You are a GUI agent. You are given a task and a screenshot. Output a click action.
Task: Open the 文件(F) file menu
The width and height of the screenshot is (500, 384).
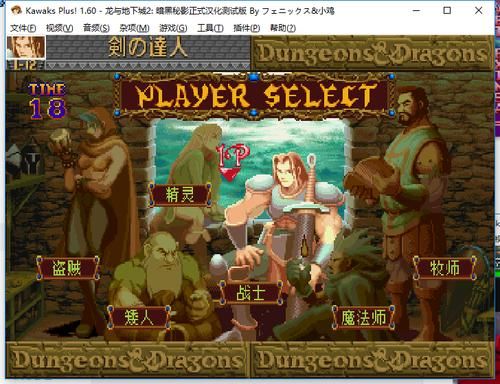23,28
